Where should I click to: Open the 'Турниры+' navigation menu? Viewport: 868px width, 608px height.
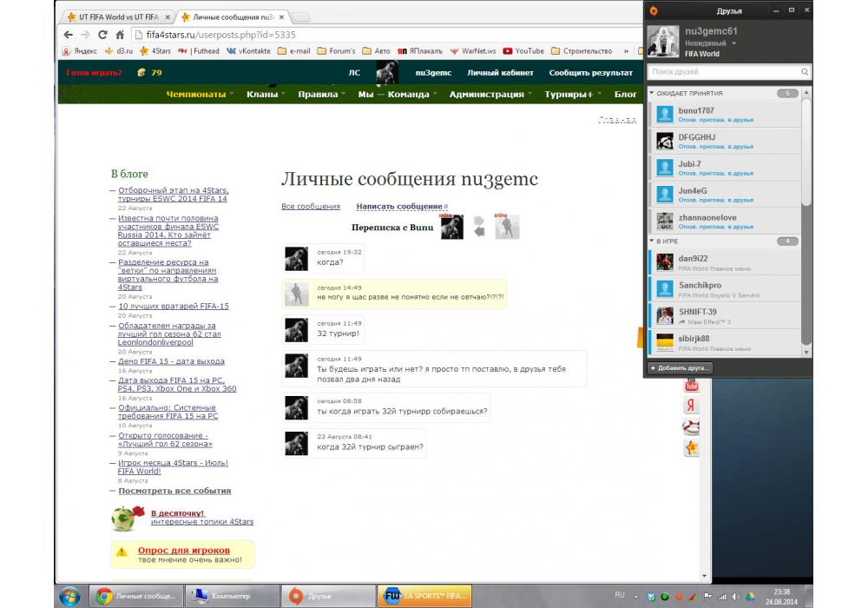click(573, 94)
